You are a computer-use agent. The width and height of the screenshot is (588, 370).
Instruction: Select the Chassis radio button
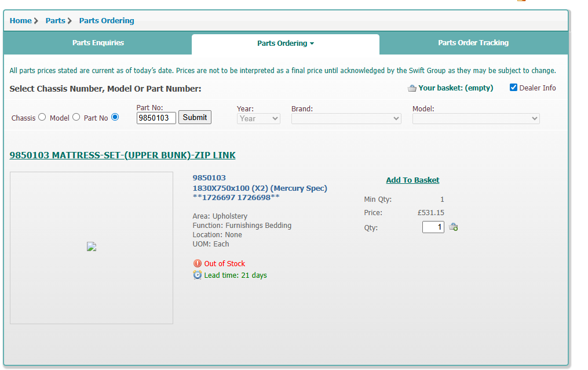[x=42, y=117]
